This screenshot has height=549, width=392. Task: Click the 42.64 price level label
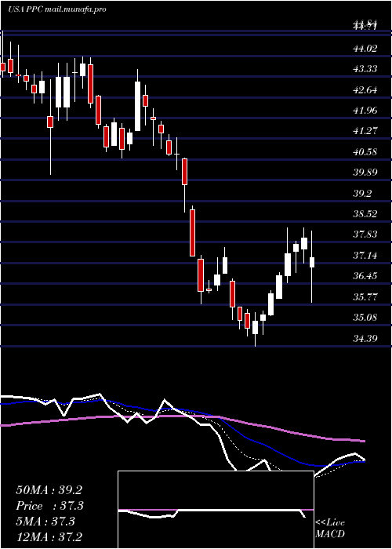tap(365, 90)
